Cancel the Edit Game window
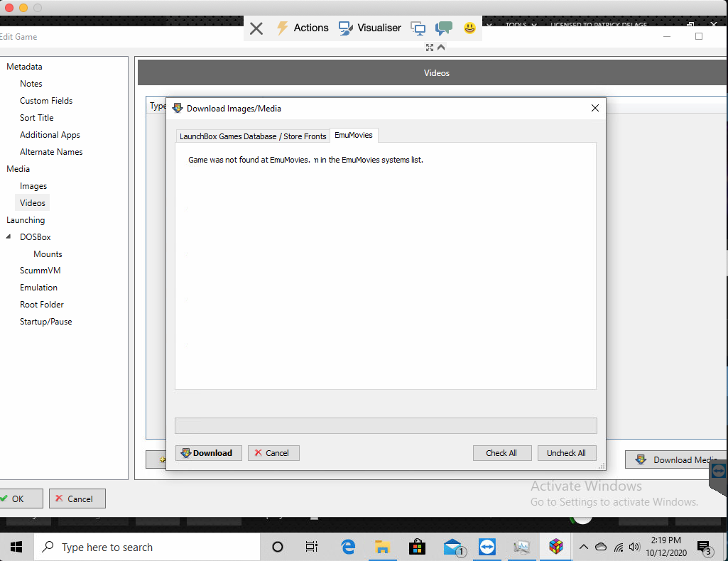Image resolution: width=728 pixels, height=561 pixels. click(x=77, y=499)
